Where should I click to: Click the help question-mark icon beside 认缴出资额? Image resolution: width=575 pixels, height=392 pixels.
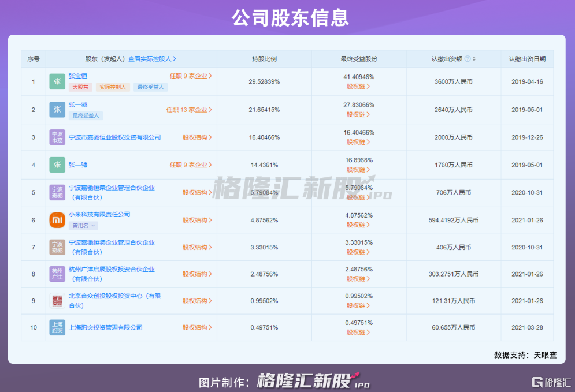click(467, 59)
